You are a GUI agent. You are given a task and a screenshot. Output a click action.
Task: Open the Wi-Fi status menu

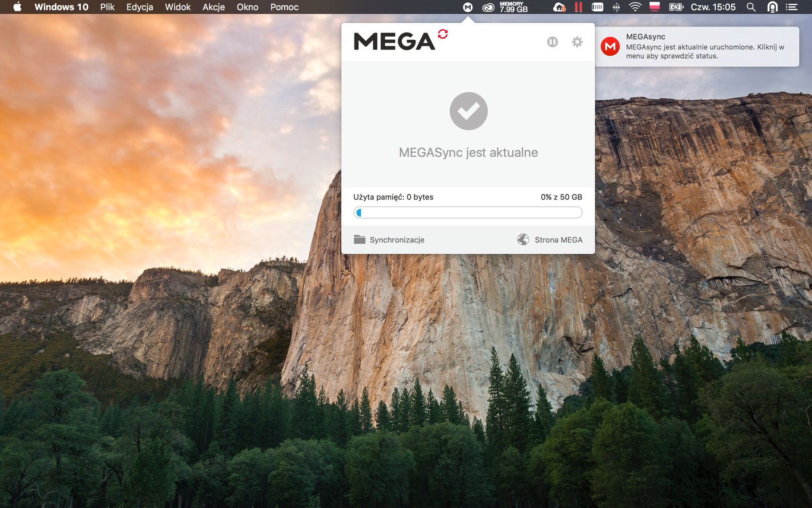(635, 7)
